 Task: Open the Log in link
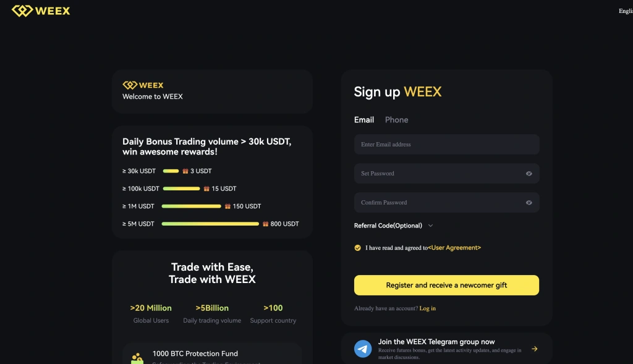[x=428, y=308]
